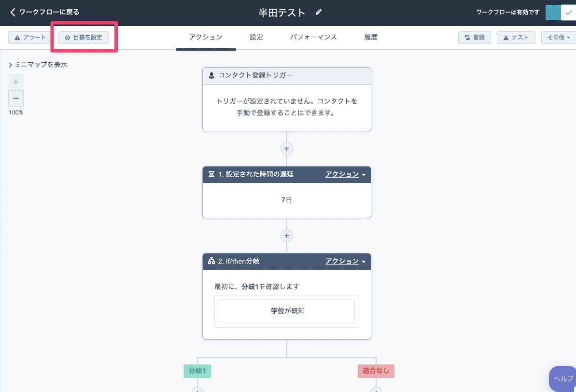Zoom in with the plus button
Image resolution: width=576 pixels, height=392 pixels.
16,82
